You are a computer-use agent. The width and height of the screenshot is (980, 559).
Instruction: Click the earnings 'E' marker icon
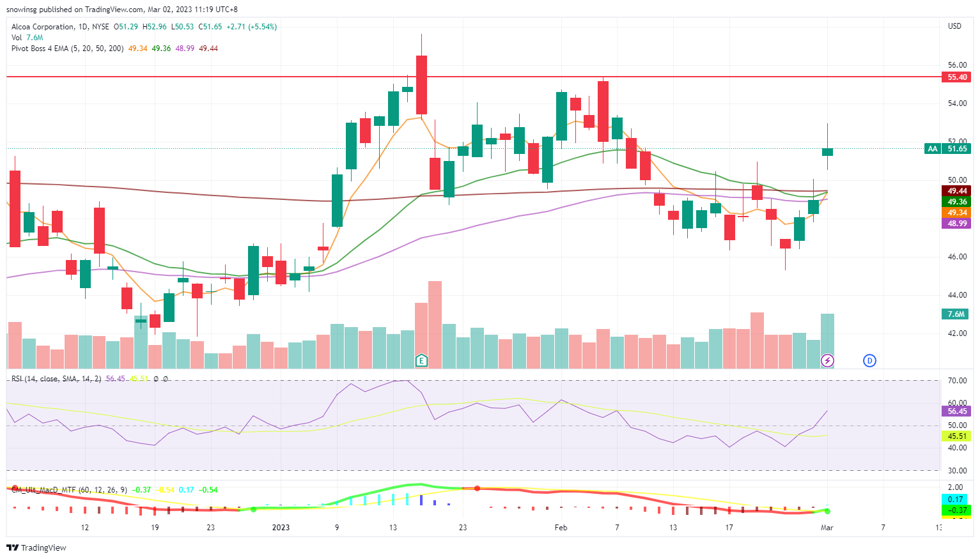[x=421, y=360]
